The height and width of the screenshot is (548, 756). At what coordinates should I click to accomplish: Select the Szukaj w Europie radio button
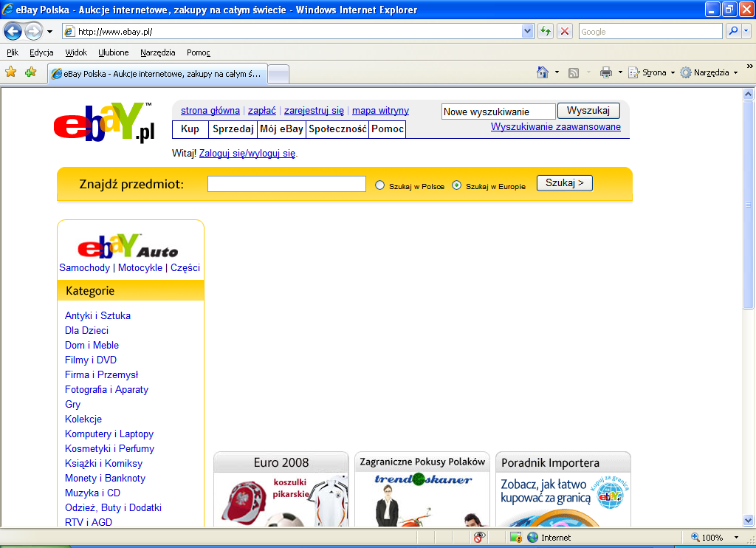tap(456, 185)
